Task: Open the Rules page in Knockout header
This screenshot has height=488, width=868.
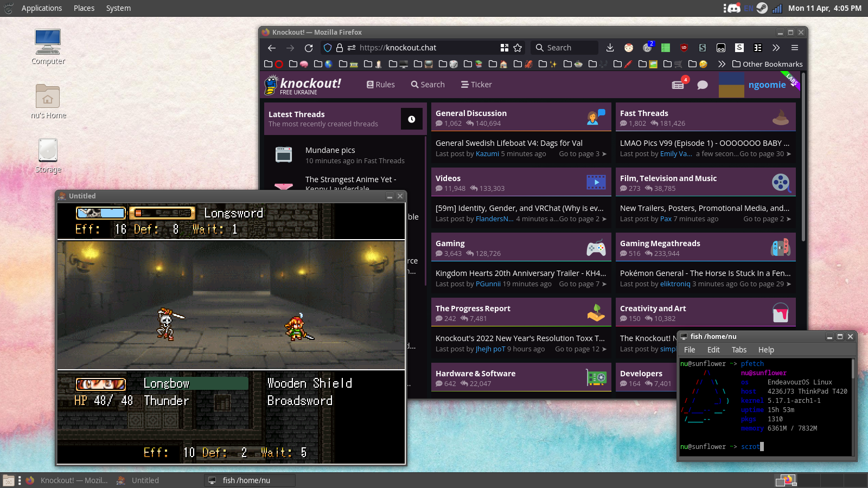Action: click(x=380, y=85)
